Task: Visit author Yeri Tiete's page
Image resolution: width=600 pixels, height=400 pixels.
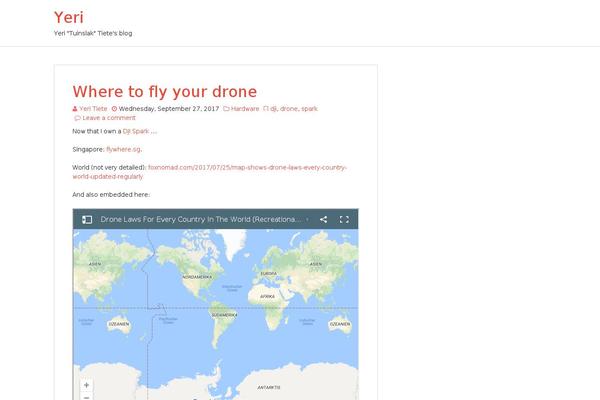Action: [93, 109]
